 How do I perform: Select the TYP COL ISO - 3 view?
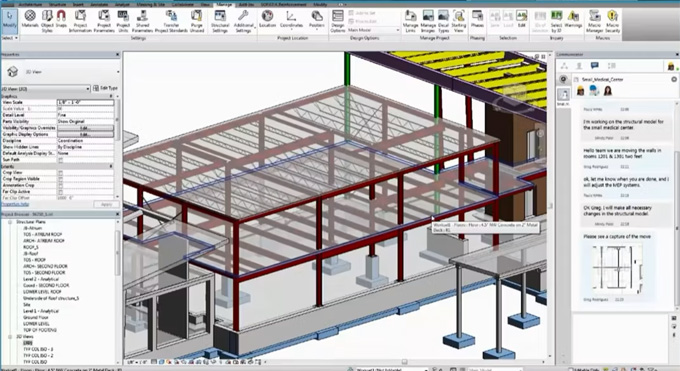38,349
